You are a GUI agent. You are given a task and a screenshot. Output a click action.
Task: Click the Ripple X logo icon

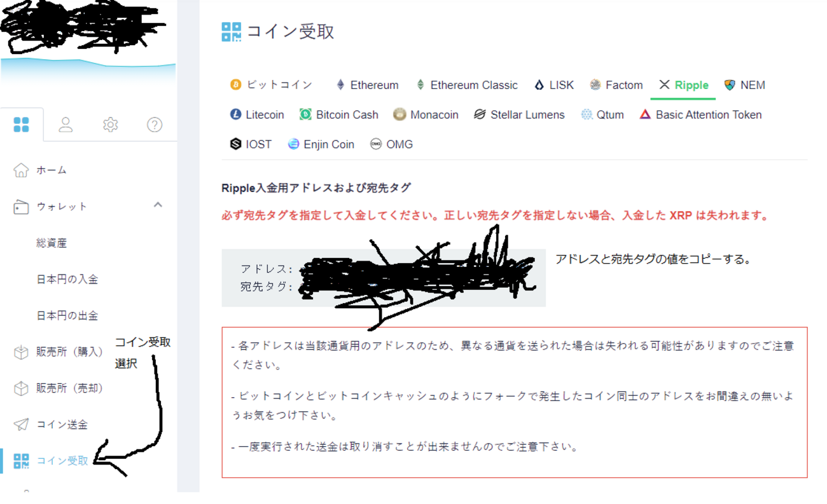(x=665, y=85)
